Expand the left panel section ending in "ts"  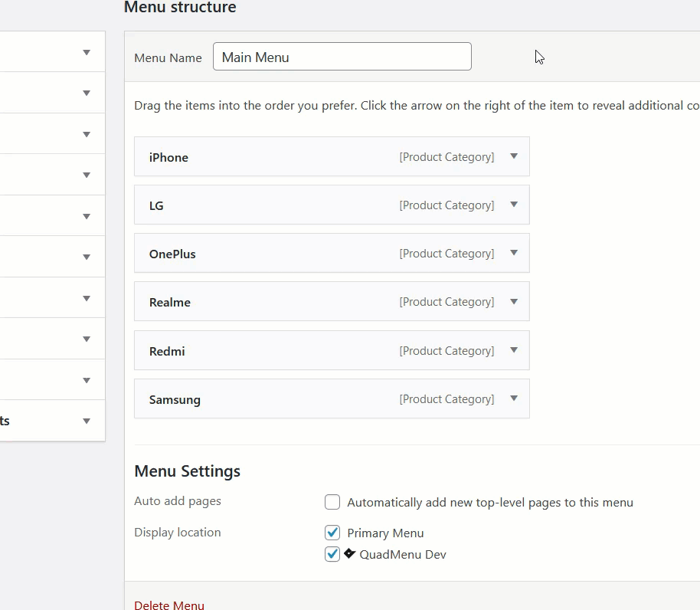pos(87,421)
